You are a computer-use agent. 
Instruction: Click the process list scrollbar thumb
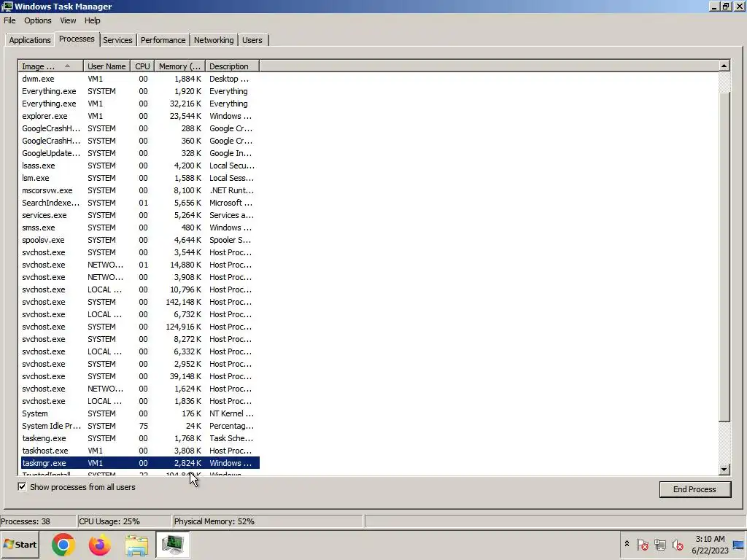[724, 257]
